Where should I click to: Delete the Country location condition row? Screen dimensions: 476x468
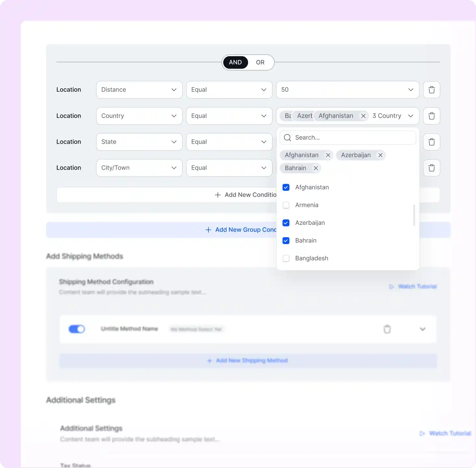(431, 116)
